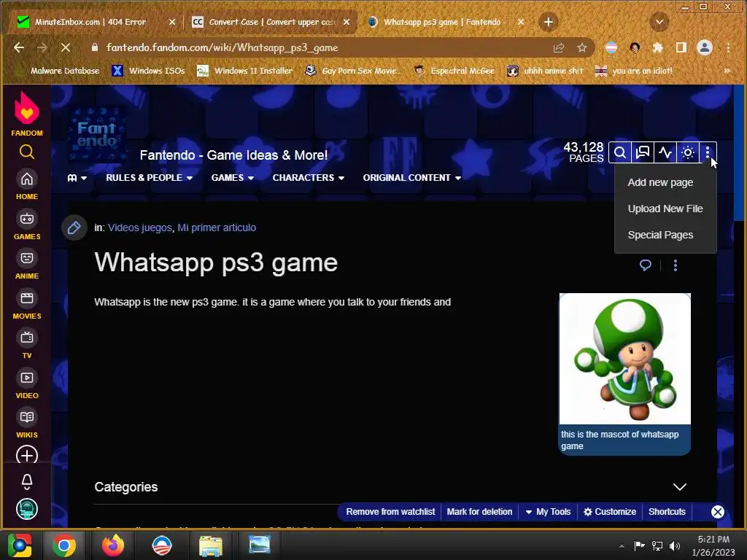This screenshot has height=560, width=747.
Task: Open the Extensions puzzle icon
Action: 658,47
